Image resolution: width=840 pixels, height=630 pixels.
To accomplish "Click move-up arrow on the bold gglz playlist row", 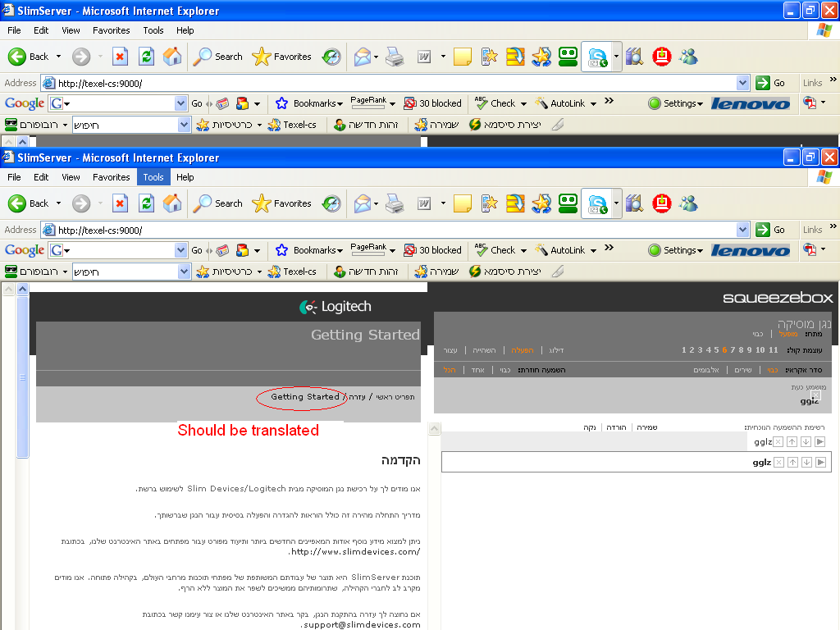I will pos(792,463).
